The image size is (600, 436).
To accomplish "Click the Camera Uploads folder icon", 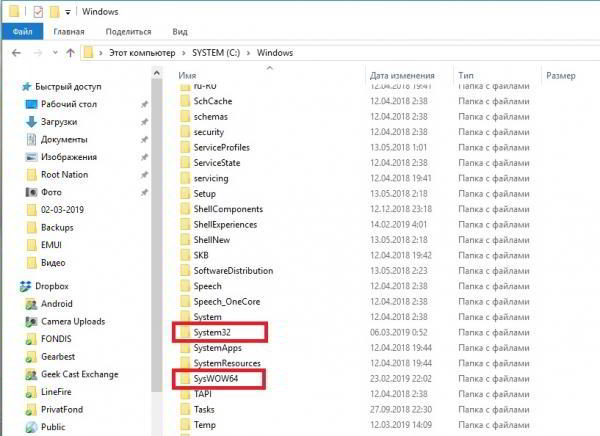I will [31, 322].
